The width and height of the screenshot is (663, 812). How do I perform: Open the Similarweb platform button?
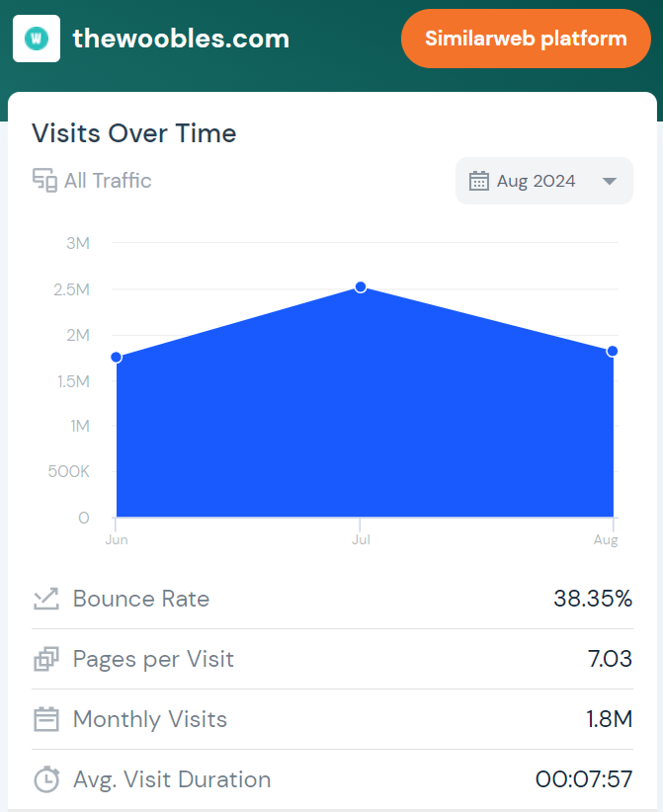tap(526, 39)
